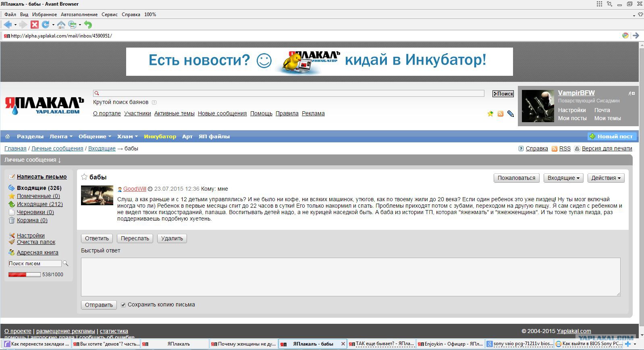Open the Написать письмо link

(x=42, y=177)
